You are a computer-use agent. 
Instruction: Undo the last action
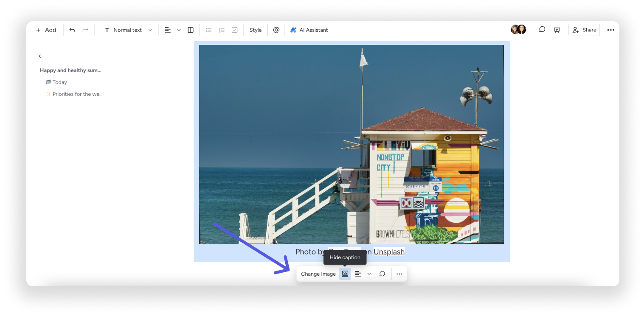(x=72, y=30)
